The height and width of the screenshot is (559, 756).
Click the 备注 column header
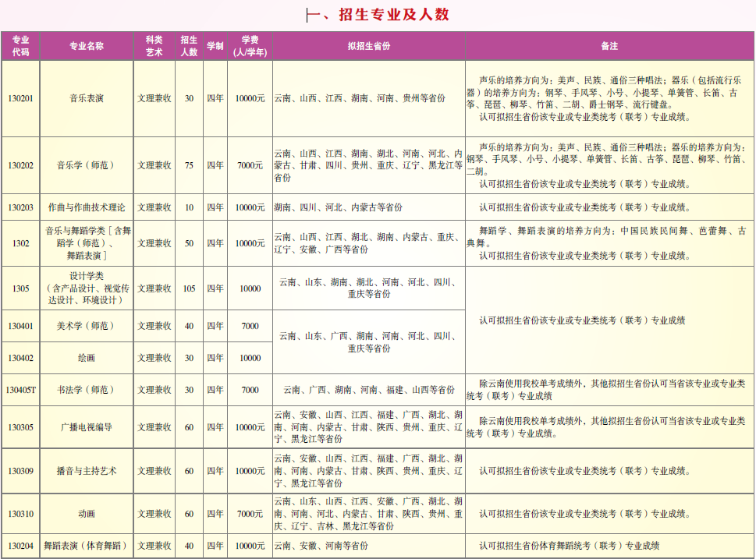point(609,46)
